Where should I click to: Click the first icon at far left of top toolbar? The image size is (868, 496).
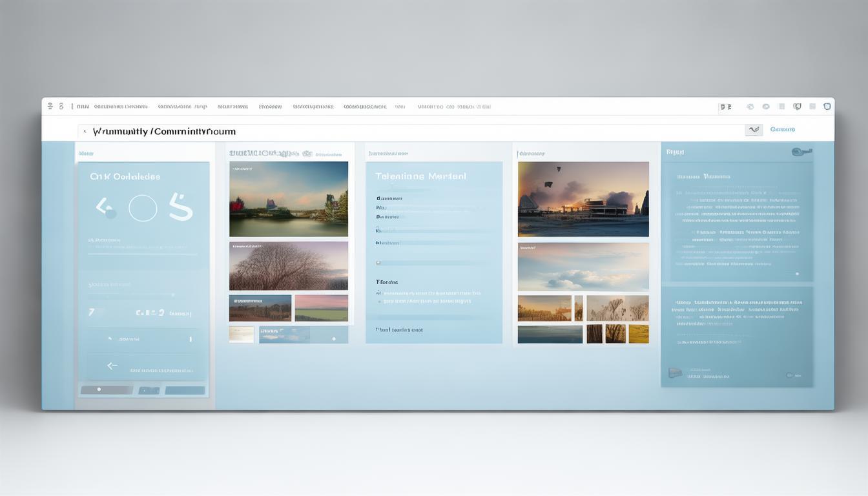pyautogui.click(x=50, y=107)
